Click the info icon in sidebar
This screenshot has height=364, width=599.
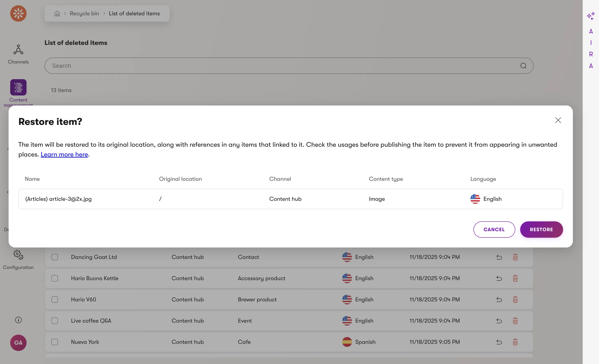coord(18,320)
